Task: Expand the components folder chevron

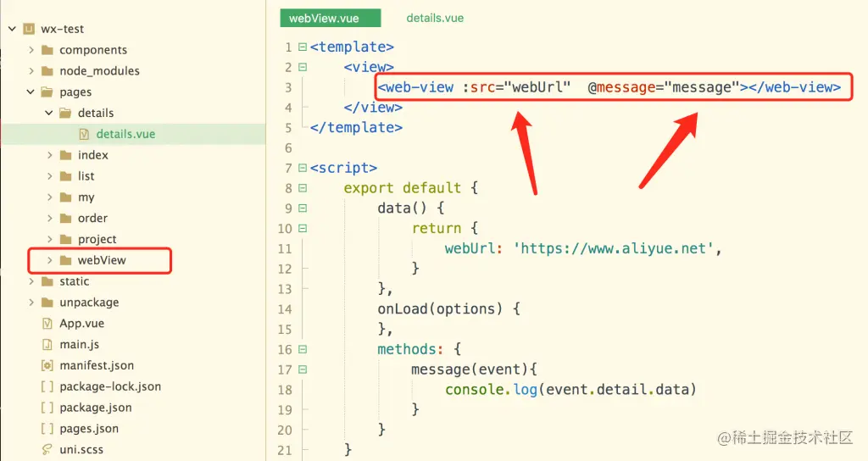Action: [x=31, y=50]
